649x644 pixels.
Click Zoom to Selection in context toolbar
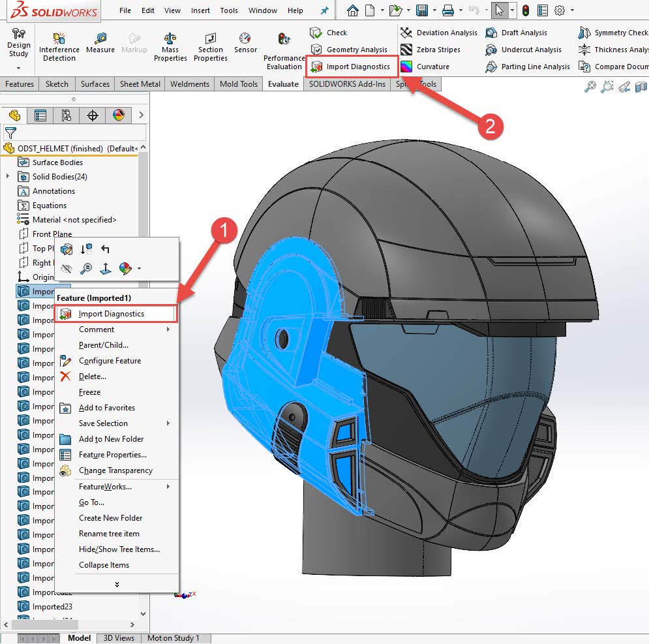click(x=86, y=269)
